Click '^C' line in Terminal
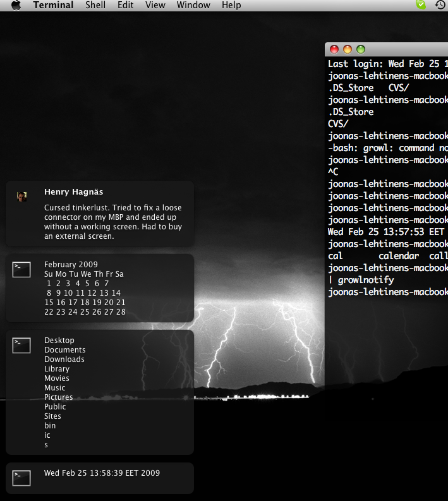The image size is (448, 501). point(333,172)
